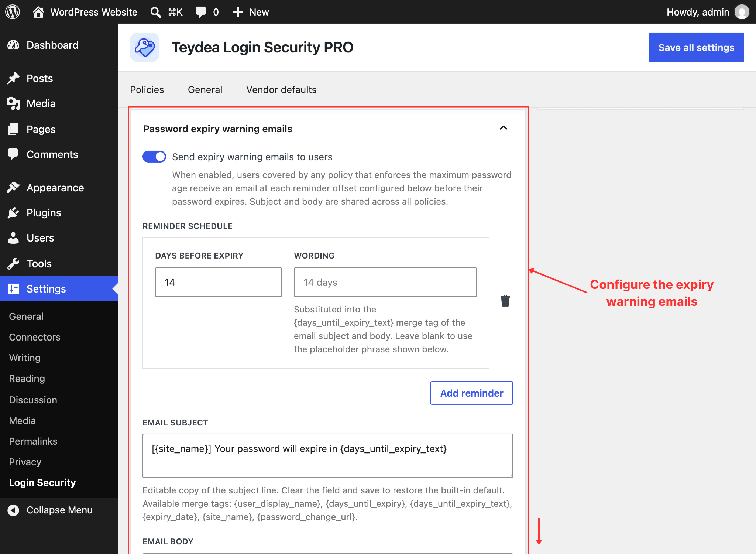The height and width of the screenshot is (554, 756).
Task: Click the Settings sliders icon
Action: point(13,289)
